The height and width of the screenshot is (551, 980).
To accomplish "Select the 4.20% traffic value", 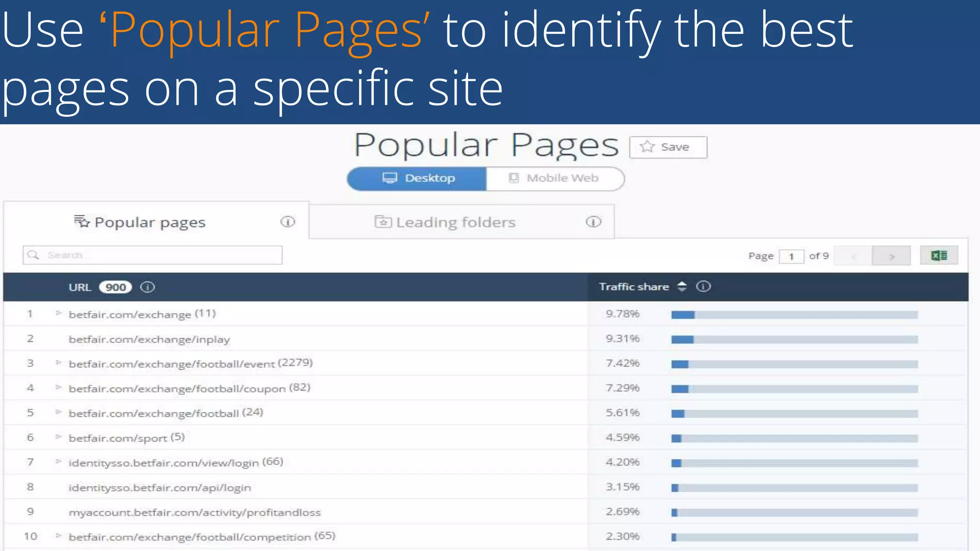I will 623,462.
